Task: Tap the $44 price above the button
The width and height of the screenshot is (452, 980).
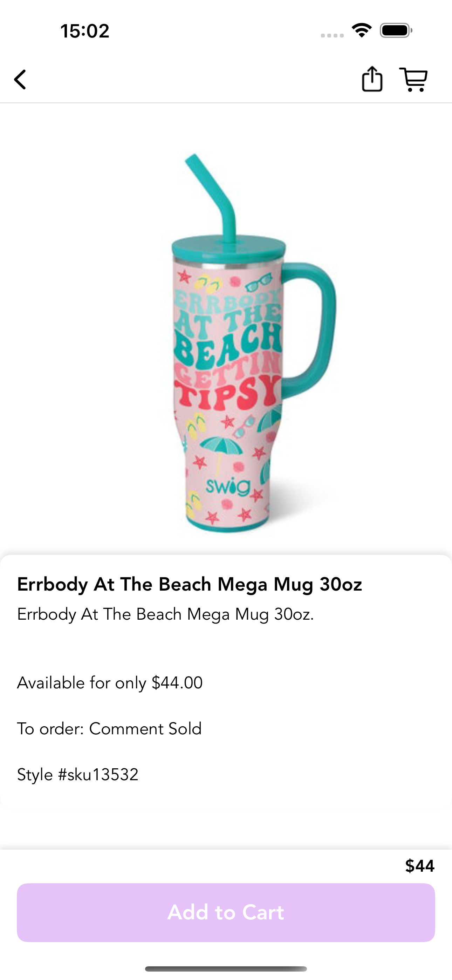Action: click(420, 865)
